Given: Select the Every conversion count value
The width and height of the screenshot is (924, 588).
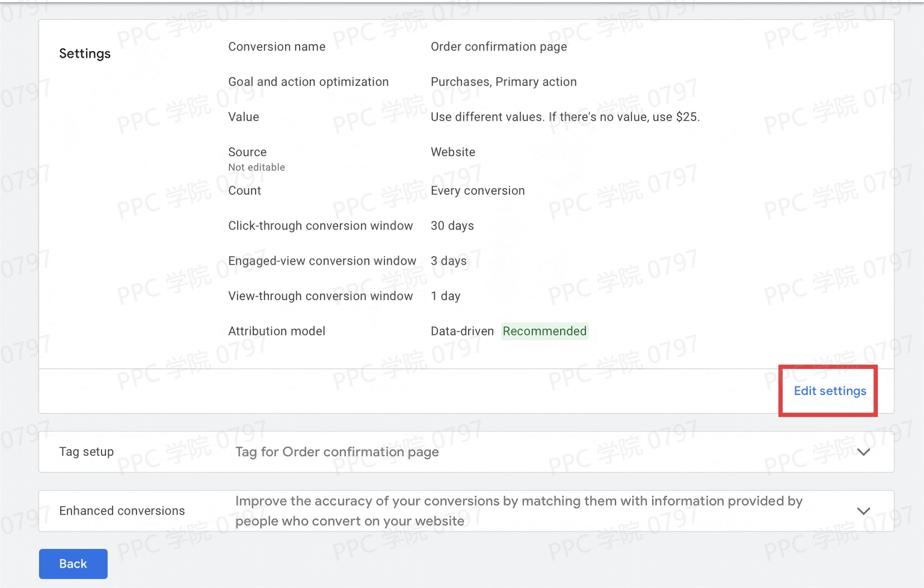Looking at the screenshot, I should point(478,191).
